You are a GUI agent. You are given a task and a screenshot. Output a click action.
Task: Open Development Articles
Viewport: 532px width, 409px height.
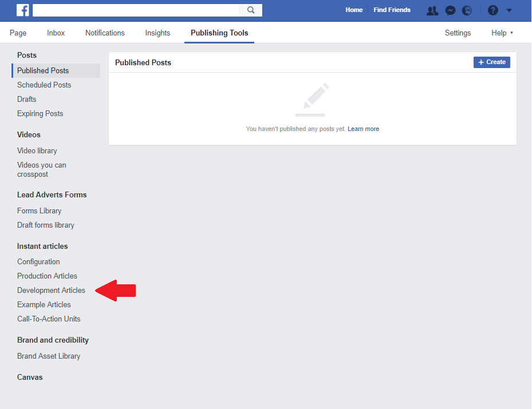coord(51,291)
